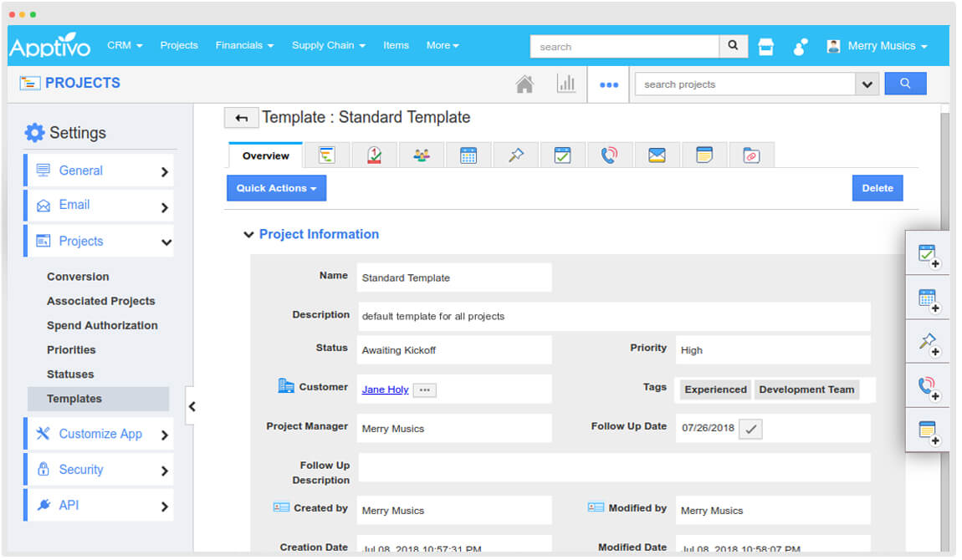Click the ellipsis next to Jane Holy
Viewport: 962px width, 560px height.
424,389
